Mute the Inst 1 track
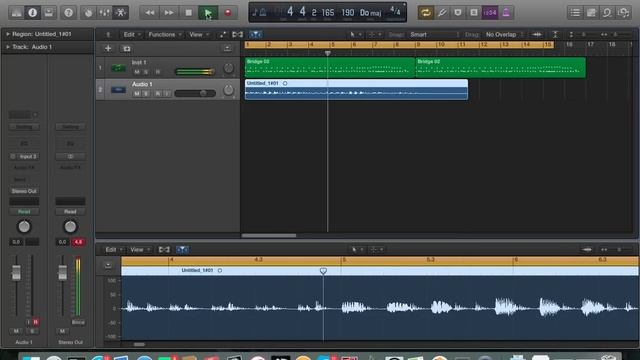The height and width of the screenshot is (360, 640). (137, 72)
